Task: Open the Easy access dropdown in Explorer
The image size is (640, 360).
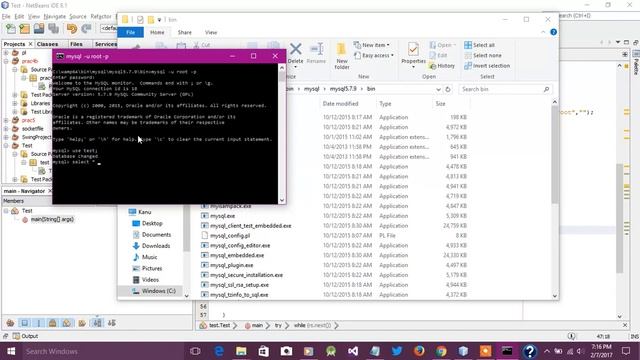Action: 374,55
